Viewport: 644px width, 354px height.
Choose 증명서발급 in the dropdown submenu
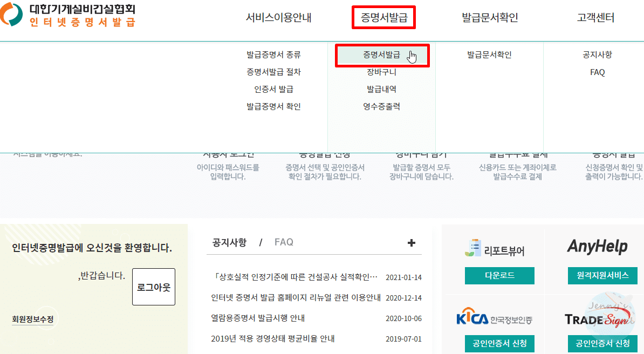coord(381,55)
